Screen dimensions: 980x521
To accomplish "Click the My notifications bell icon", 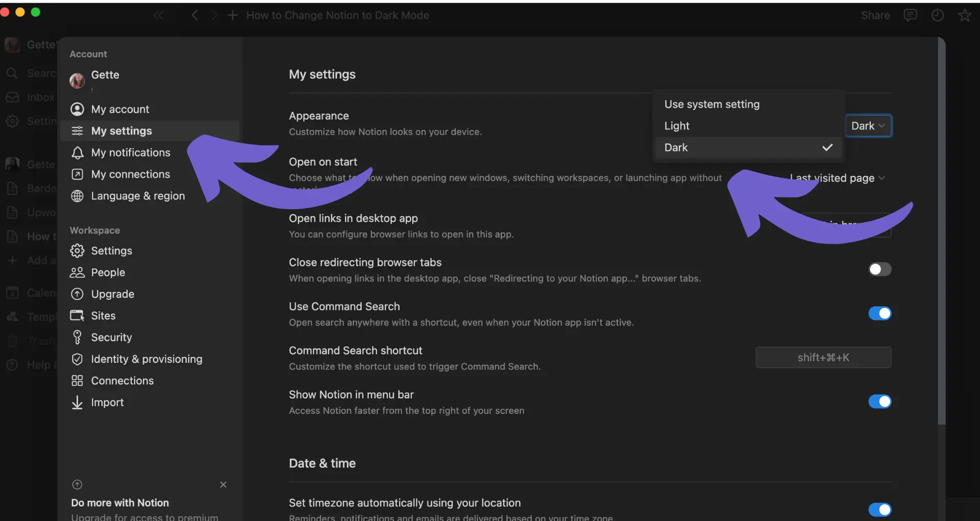I will coord(77,153).
